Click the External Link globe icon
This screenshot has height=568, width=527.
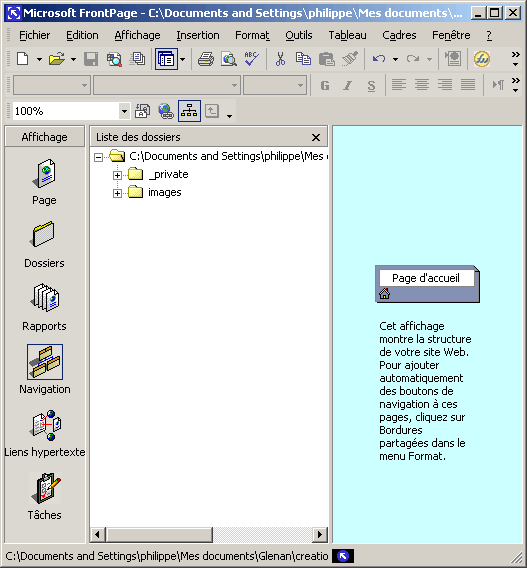(166, 111)
